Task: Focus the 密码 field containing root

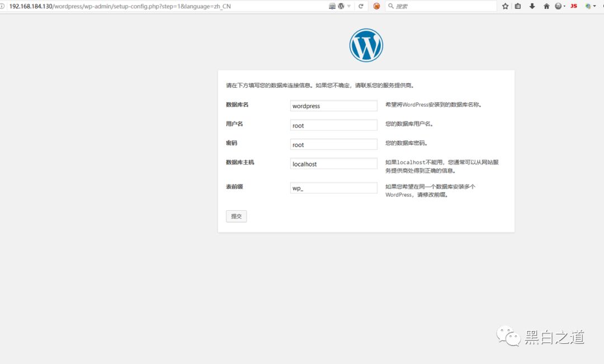Action: pos(333,144)
